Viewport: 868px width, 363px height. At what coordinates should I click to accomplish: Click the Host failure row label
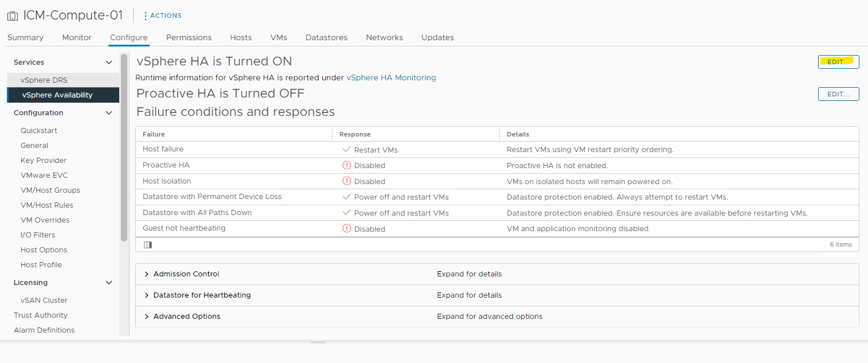click(163, 149)
